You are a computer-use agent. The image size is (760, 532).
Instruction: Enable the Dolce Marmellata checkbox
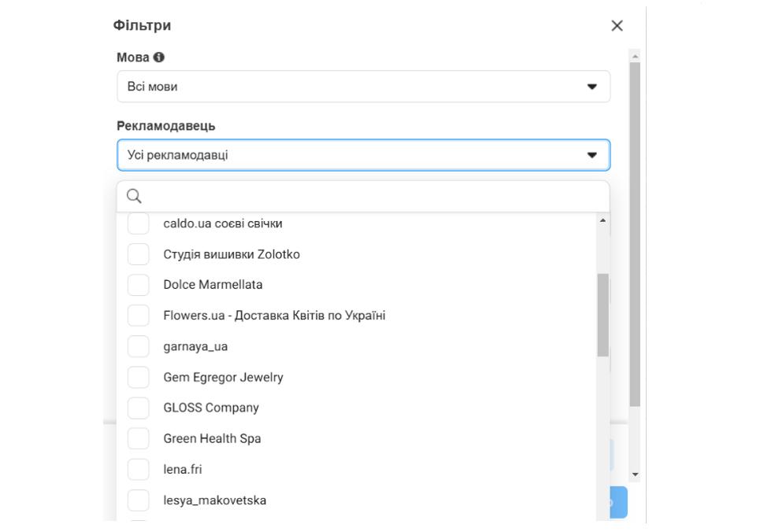click(138, 285)
